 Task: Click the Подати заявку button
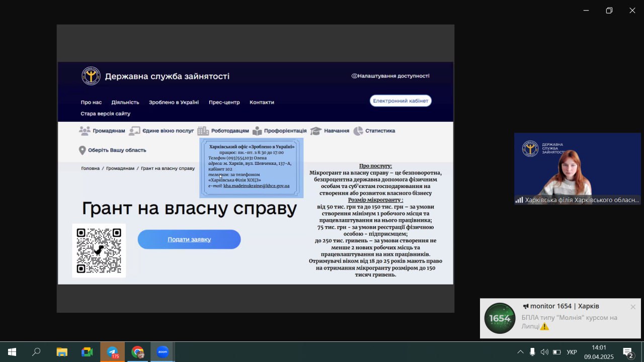pyautogui.click(x=189, y=239)
